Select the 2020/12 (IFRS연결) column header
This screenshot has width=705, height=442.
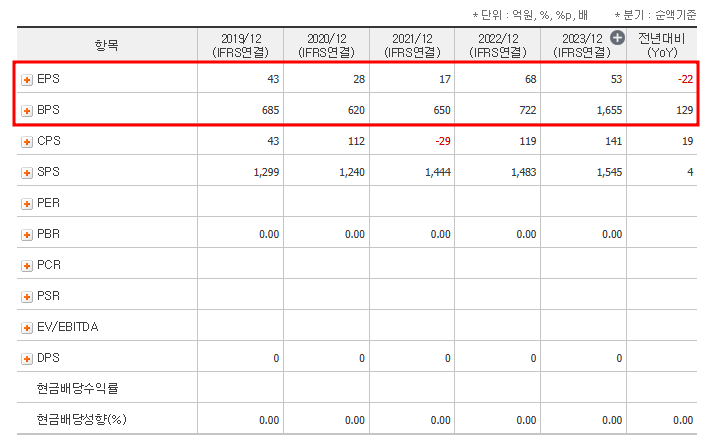(x=326, y=45)
